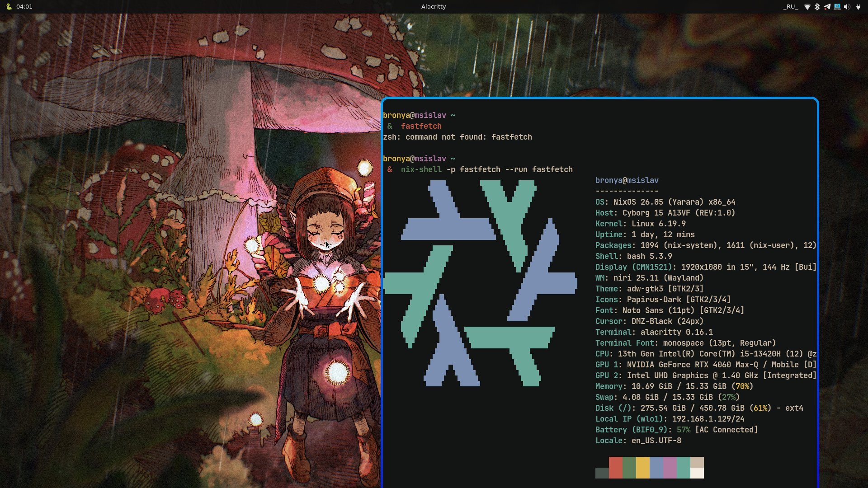
Task: Click the Wi-Fi icon in the tray
Action: 807,7
